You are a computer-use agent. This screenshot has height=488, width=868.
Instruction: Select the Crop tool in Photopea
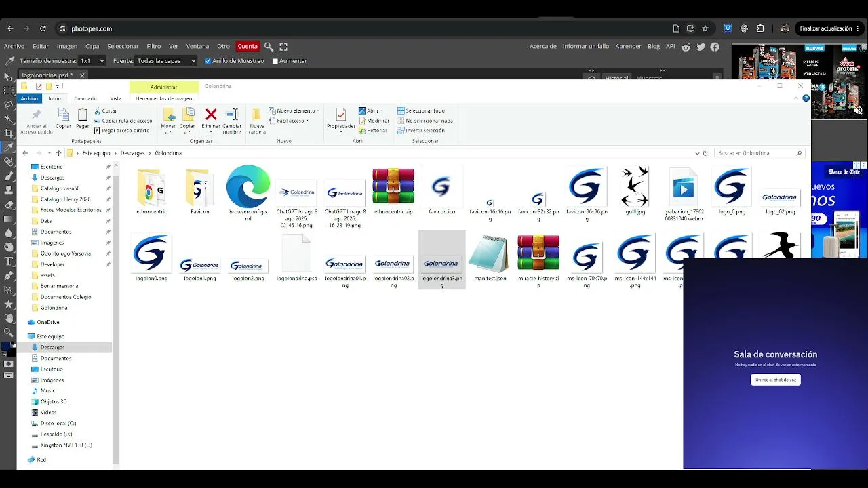(8, 133)
